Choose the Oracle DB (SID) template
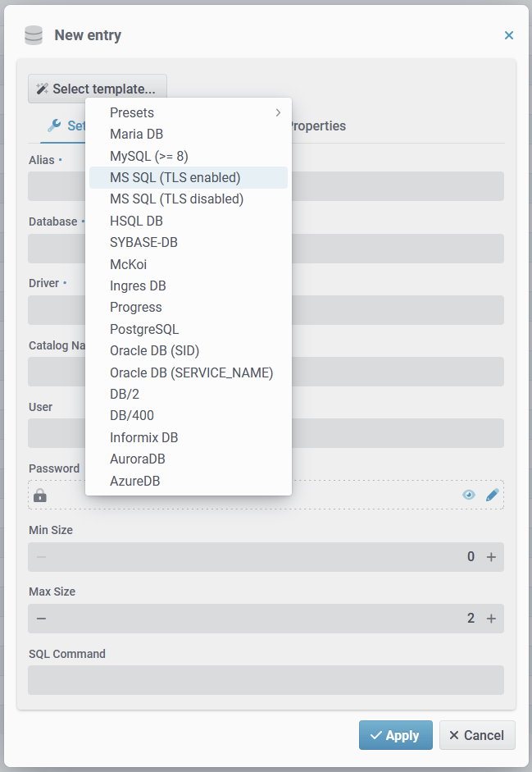 coord(189,351)
